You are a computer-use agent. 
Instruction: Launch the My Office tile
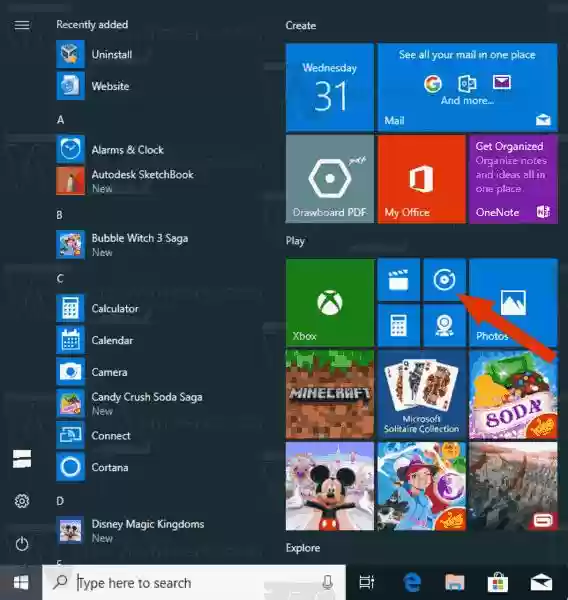[421, 179]
